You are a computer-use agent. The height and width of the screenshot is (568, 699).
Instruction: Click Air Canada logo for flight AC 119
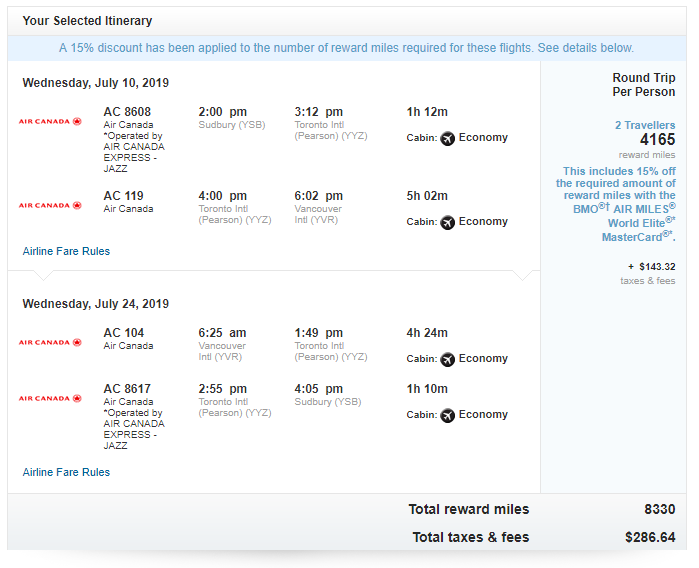click(x=50, y=205)
